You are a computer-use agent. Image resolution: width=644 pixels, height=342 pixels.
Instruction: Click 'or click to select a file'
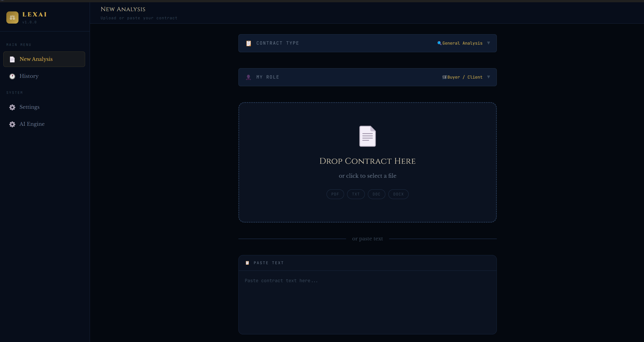tap(367, 176)
